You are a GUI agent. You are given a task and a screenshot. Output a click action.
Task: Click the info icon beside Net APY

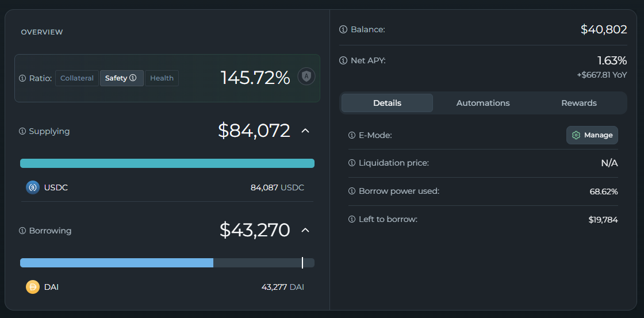[x=343, y=60]
